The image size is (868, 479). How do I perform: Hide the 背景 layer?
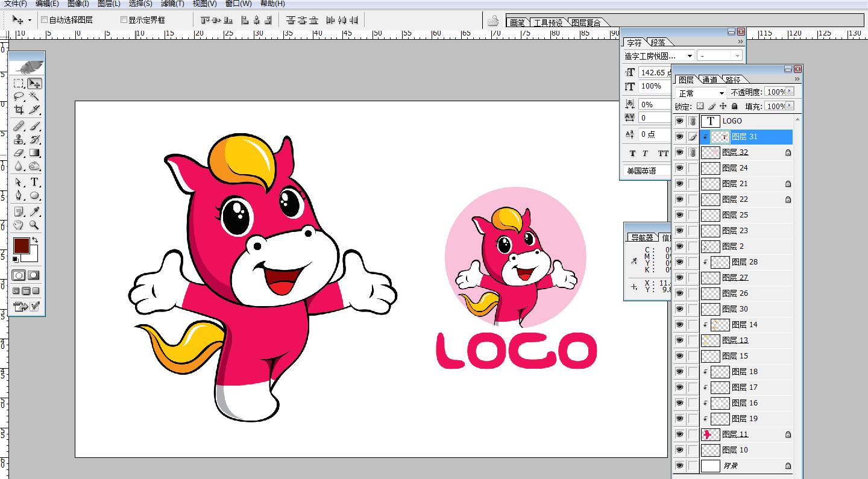(679, 466)
